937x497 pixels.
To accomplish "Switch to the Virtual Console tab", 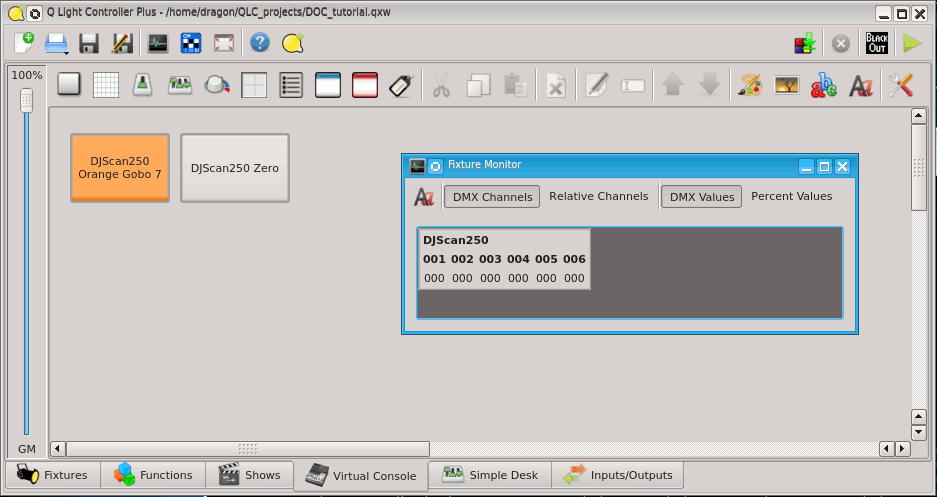I will point(361,476).
